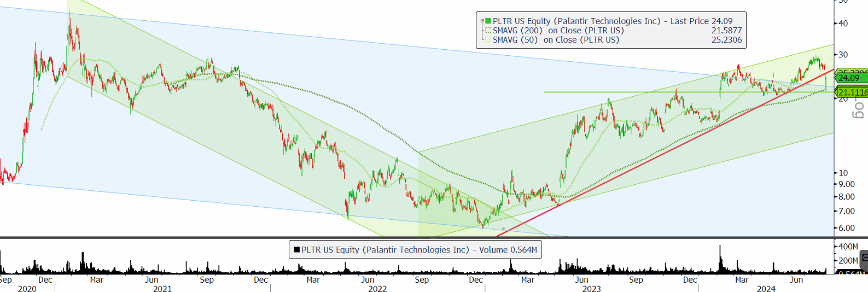Click the 2024 year label on time axis

766,289
